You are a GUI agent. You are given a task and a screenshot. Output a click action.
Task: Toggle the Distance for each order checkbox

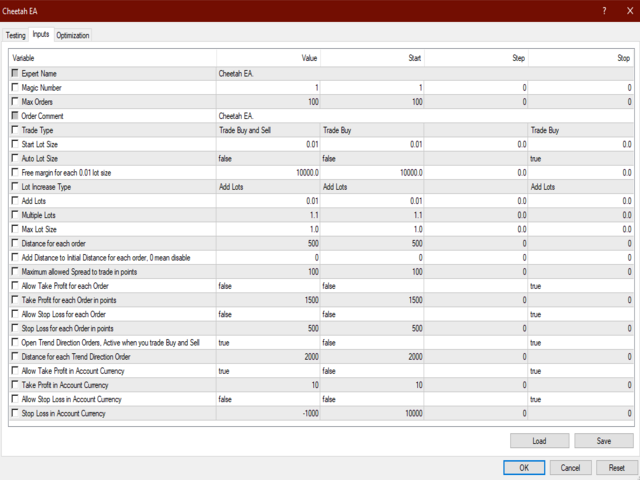click(15, 243)
